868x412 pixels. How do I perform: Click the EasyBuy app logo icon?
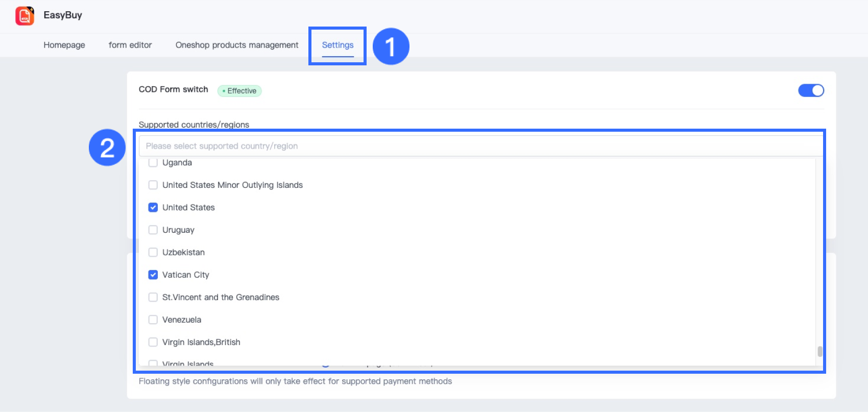coord(25,16)
